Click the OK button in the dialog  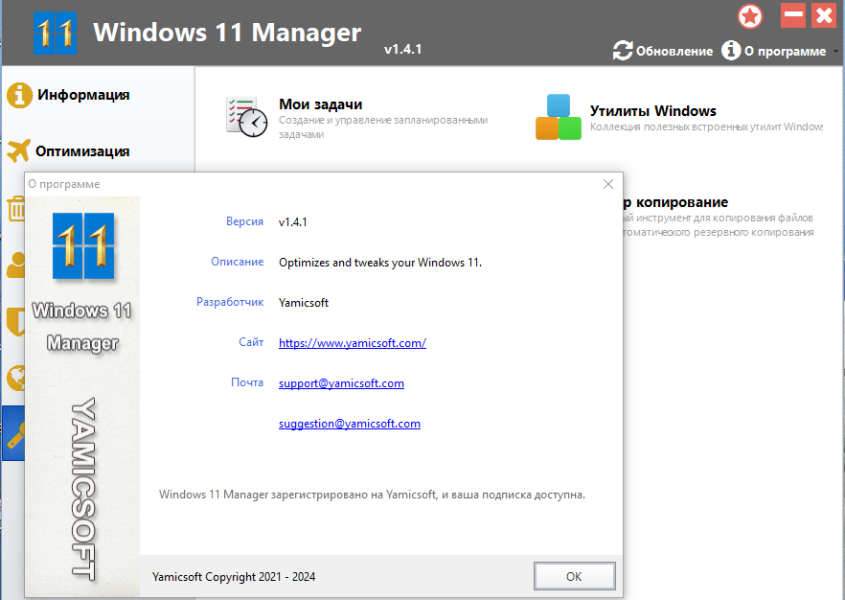pos(574,576)
